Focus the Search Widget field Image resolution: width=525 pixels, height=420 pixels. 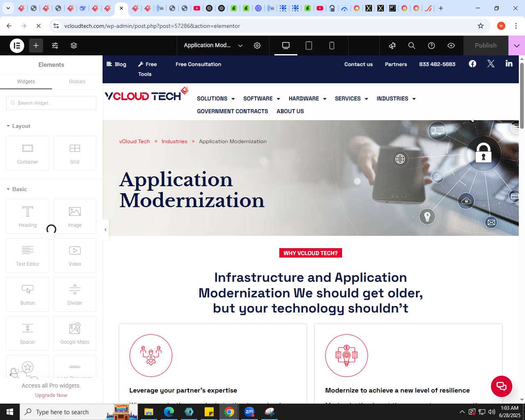tap(51, 103)
